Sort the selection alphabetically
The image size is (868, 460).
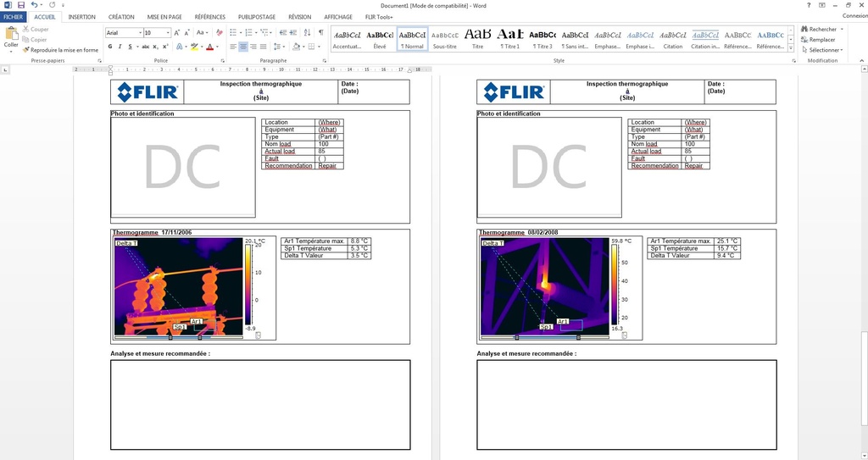tap(307, 33)
